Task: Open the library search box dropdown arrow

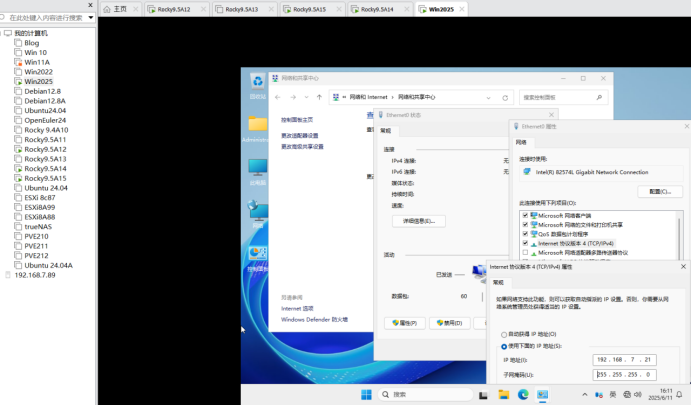Action: coord(89,18)
